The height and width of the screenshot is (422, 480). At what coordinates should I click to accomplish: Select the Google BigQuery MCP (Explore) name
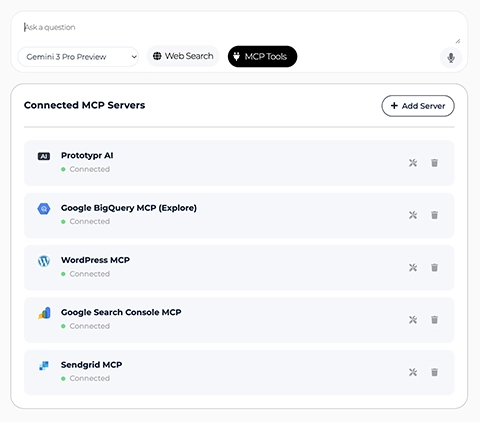pos(129,208)
